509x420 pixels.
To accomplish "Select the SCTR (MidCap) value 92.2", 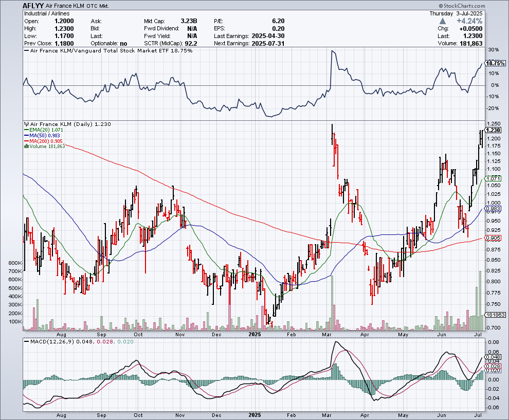I will (x=191, y=44).
